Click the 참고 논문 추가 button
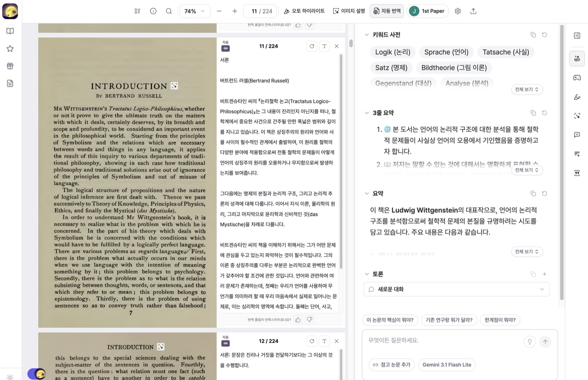The image size is (588, 380). click(391, 365)
